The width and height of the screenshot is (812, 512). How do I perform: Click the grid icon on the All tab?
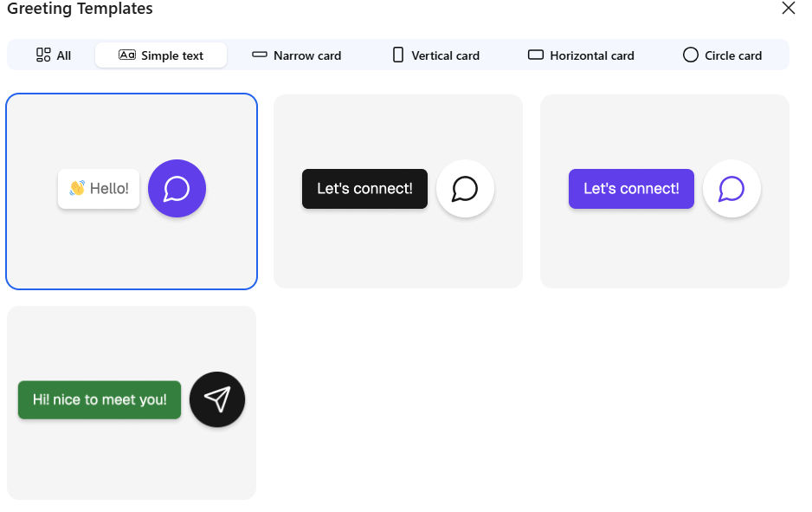coord(43,55)
